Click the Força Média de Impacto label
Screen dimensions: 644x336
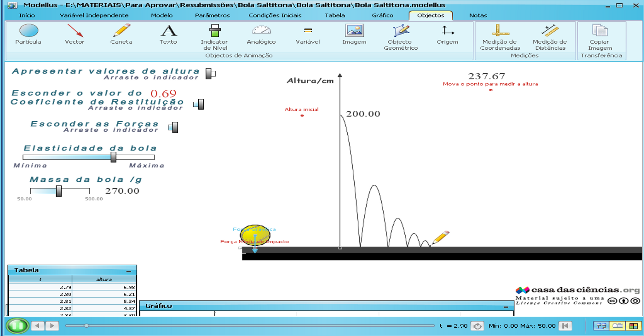(x=254, y=242)
